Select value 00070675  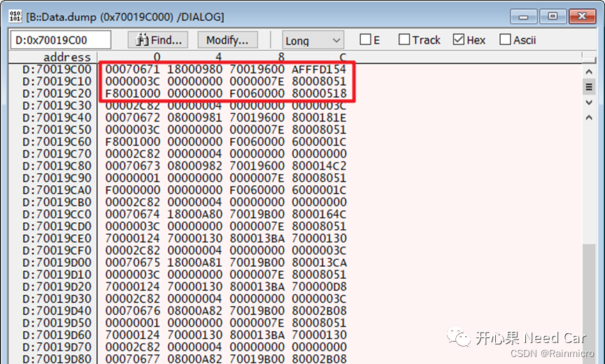[x=133, y=263]
